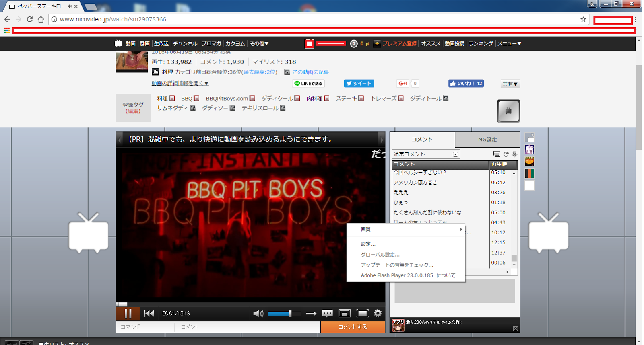644x345 pixels.
Task: Click the プレミアム登録 link
Action: coord(399,43)
